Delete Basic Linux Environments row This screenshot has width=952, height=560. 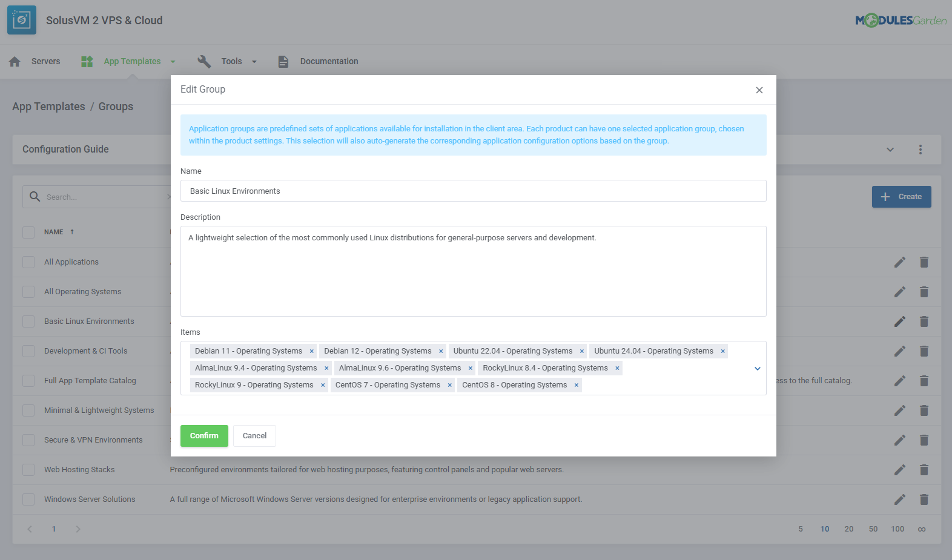(x=924, y=321)
